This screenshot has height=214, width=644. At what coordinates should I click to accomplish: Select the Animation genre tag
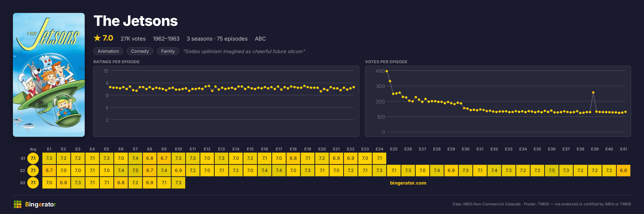pyautogui.click(x=108, y=51)
